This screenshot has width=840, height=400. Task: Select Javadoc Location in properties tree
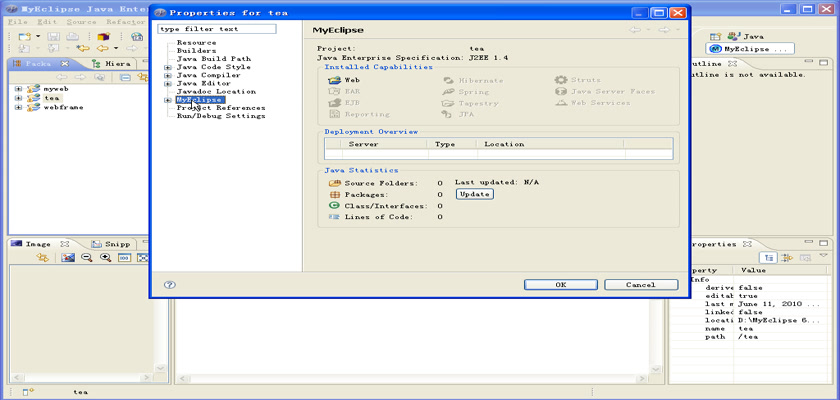coord(216,92)
